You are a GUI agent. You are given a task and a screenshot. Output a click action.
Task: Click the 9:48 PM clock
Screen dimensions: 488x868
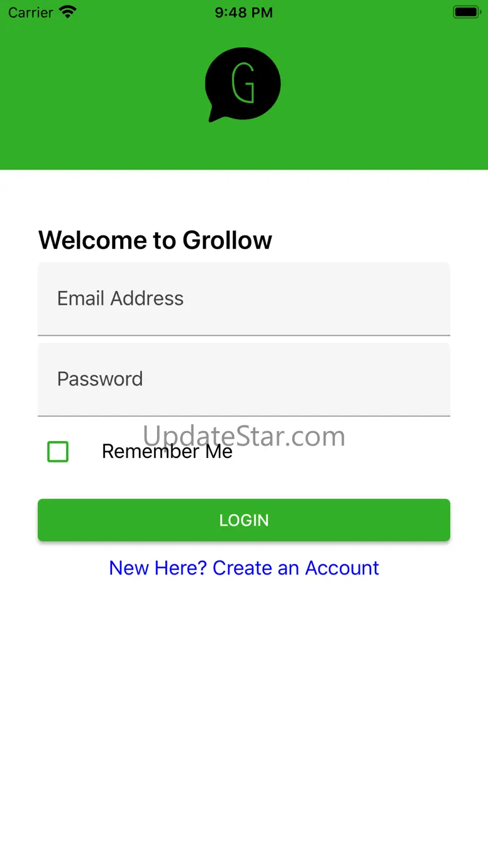(x=244, y=13)
